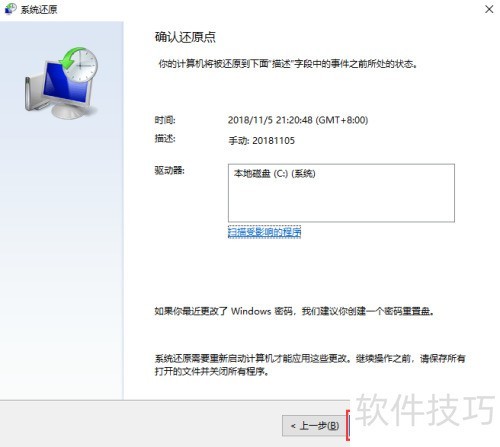The width and height of the screenshot is (500, 447).
Task: Go back with the 上一步(B) button
Action: point(313,426)
